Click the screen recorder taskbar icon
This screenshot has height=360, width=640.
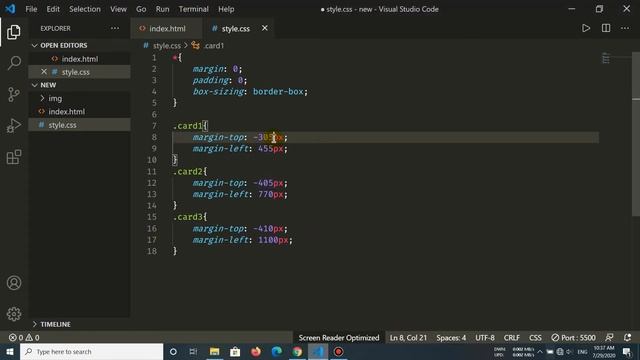[x=338, y=351]
